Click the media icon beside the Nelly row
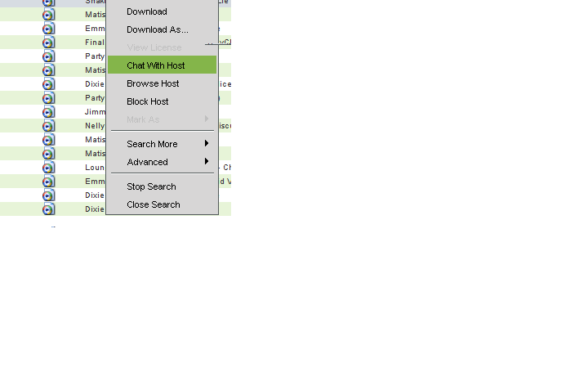The height and width of the screenshot is (368, 588). [49, 126]
